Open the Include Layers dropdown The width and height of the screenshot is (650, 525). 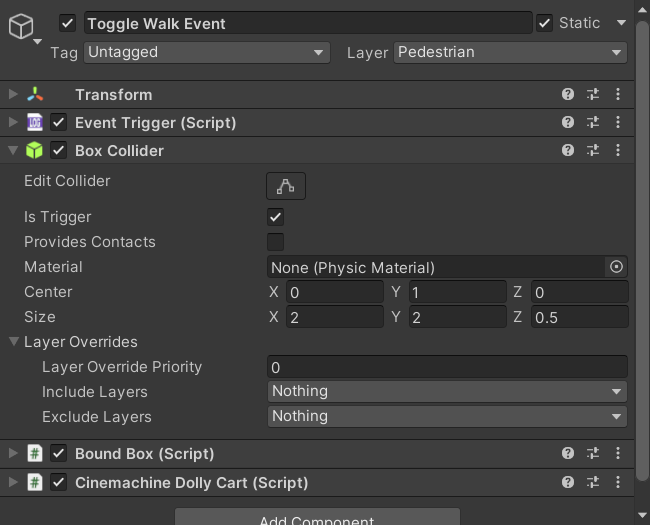(x=447, y=391)
